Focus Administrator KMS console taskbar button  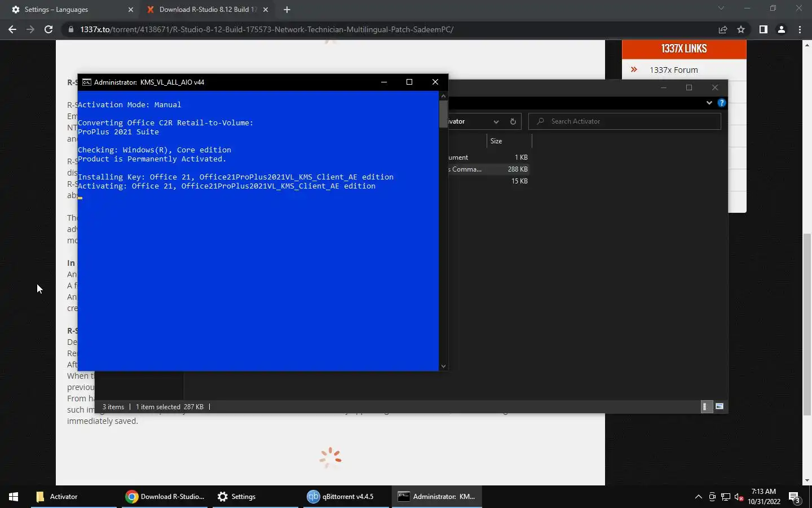437,497
